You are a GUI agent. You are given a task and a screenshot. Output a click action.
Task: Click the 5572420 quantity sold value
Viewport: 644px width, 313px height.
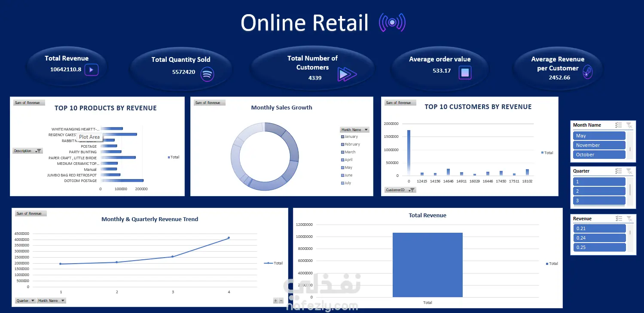[x=184, y=72]
